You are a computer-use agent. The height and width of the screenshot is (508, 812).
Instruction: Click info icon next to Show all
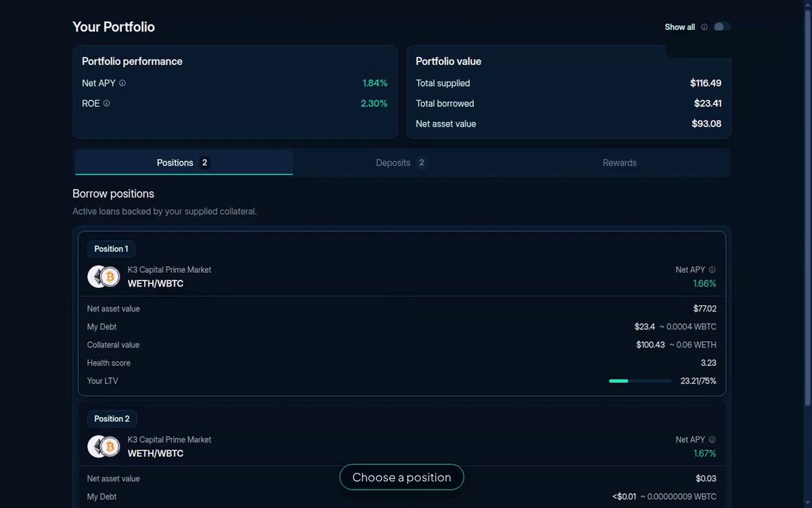[x=704, y=27]
